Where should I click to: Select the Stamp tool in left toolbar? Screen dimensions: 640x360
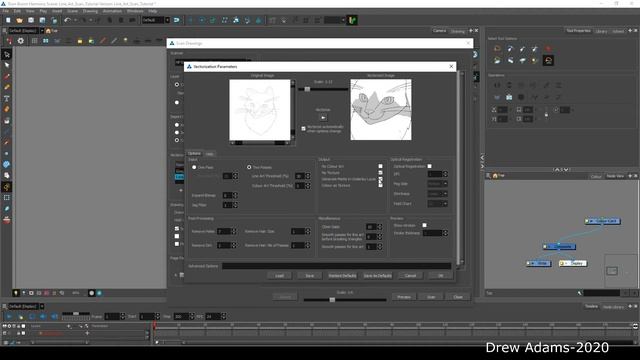tap(7, 220)
